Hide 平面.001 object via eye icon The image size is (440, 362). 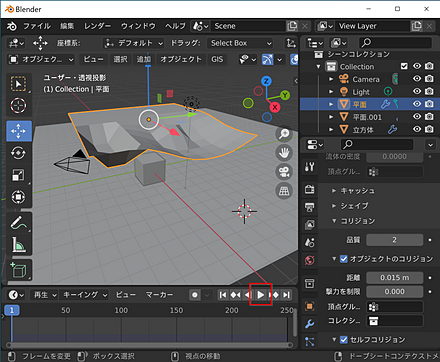[x=417, y=117]
